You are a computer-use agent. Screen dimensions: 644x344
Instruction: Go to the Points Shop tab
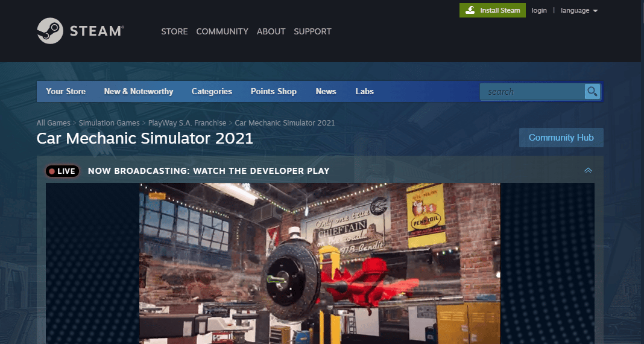coord(274,91)
